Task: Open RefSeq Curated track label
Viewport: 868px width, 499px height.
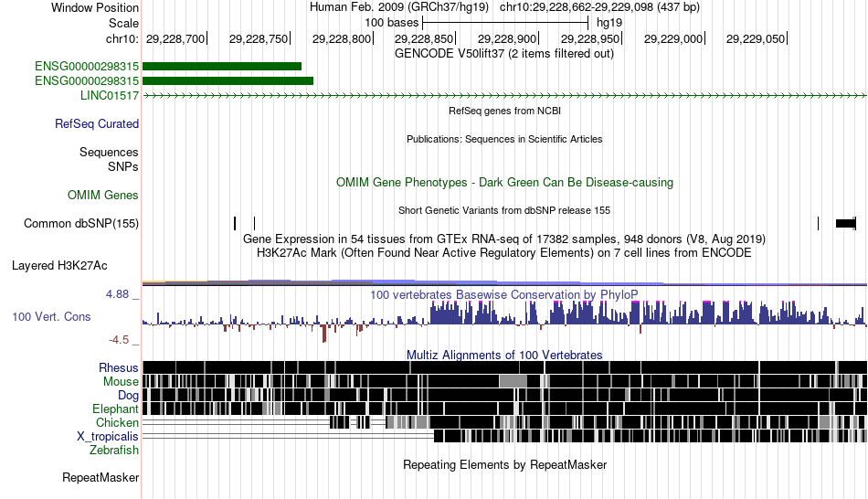Action: pyautogui.click(x=97, y=123)
